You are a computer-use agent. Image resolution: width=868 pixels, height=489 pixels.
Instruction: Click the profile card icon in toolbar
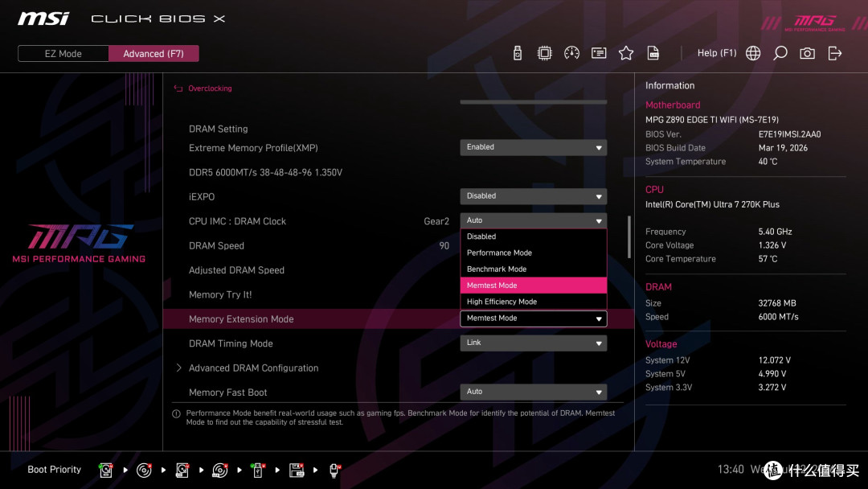coord(599,53)
